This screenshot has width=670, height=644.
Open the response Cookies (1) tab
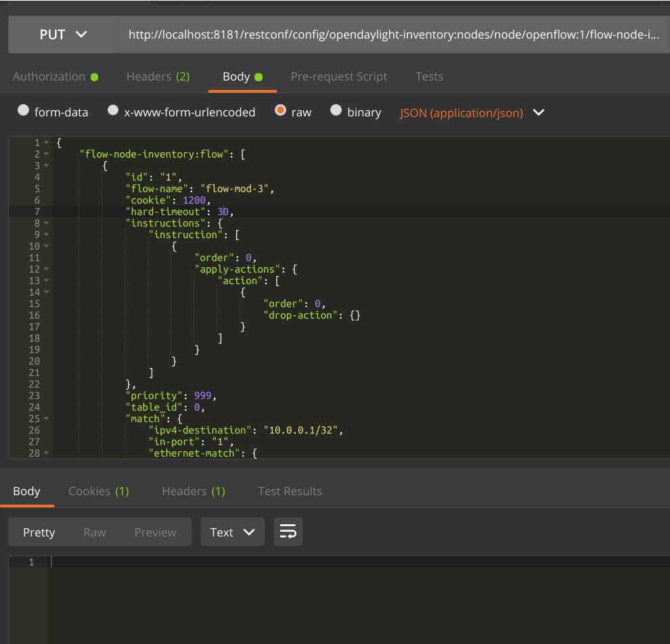point(99,492)
